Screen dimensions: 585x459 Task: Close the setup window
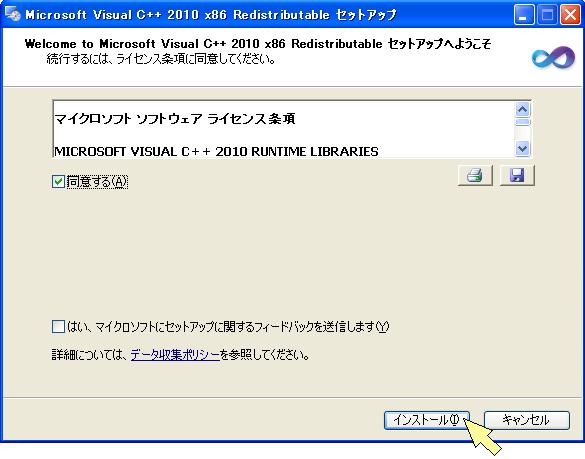coord(570,15)
